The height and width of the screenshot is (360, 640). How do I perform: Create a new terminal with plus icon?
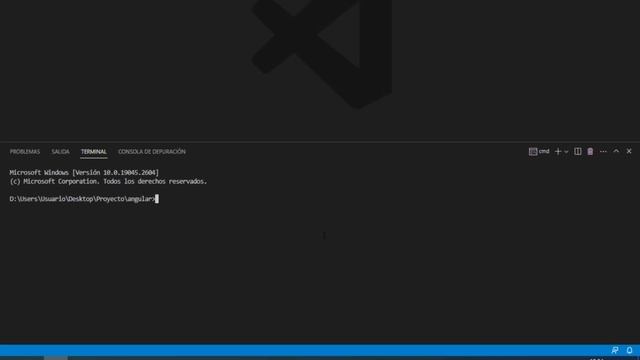tap(558, 151)
